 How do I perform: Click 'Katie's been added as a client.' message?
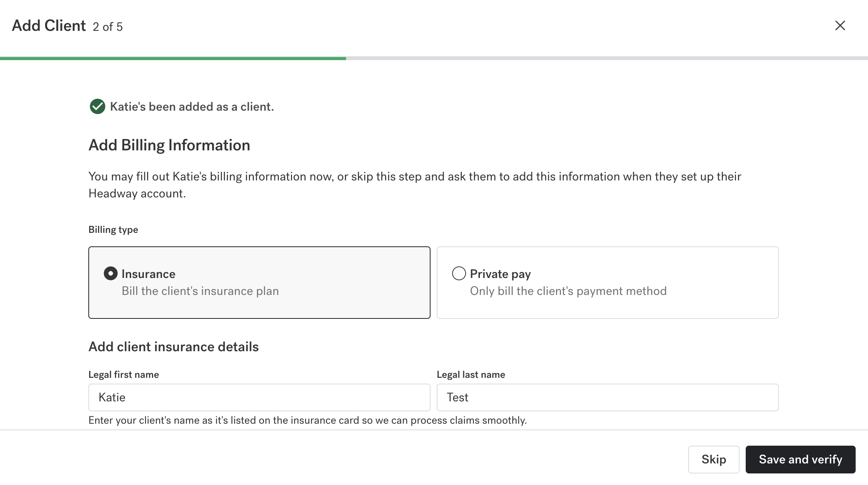click(x=192, y=106)
